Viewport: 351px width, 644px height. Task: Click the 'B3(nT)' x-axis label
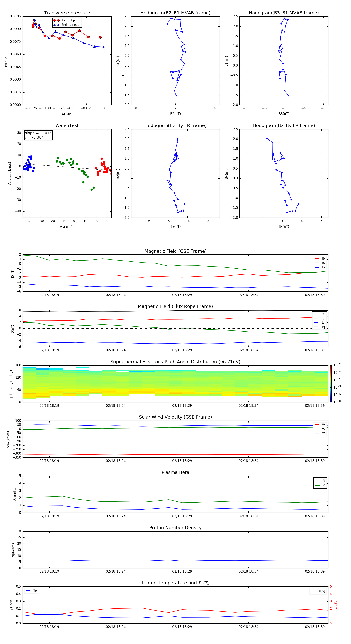284,114
